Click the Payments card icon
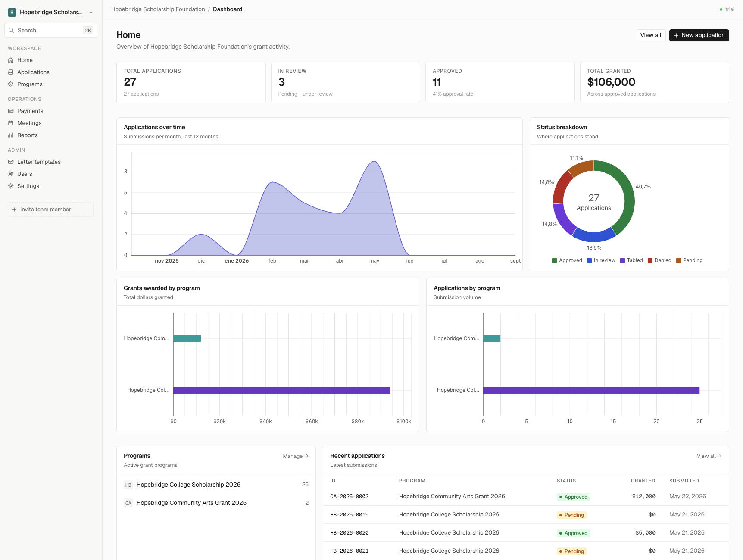 (x=11, y=111)
